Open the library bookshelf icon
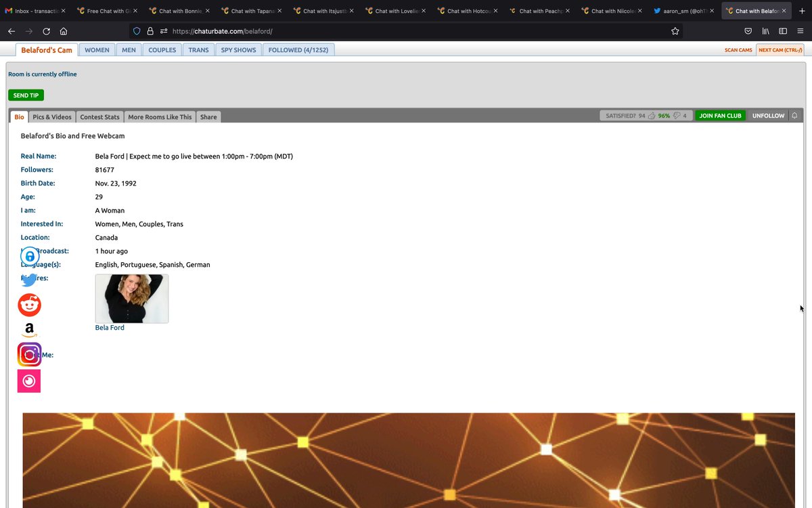The height and width of the screenshot is (508, 812). tap(766, 31)
